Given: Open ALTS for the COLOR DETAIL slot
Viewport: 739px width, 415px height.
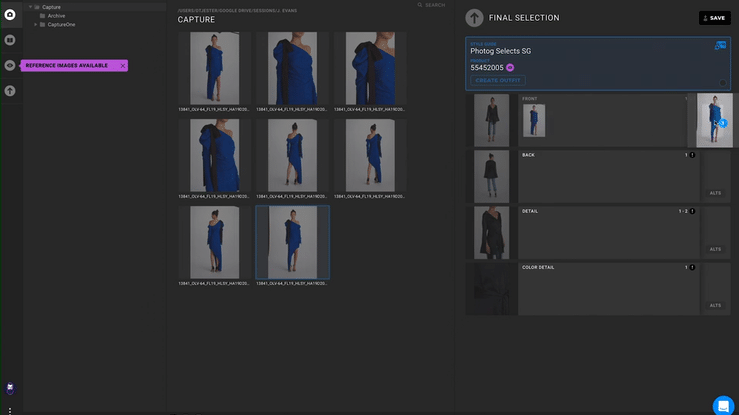Looking at the screenshot, I should point(715,305).
